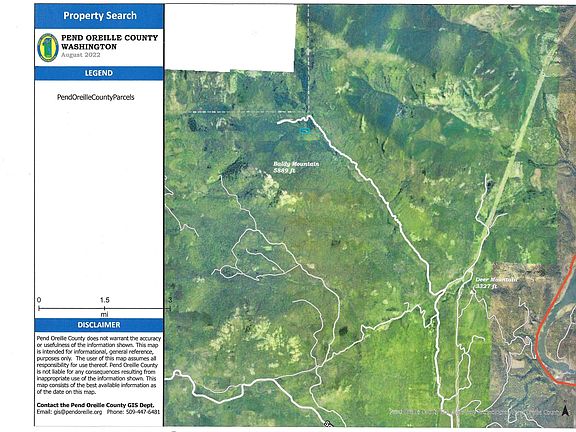
Task: Click the PEND OREILLE COUNTY title text
Action: pos(109,37)
